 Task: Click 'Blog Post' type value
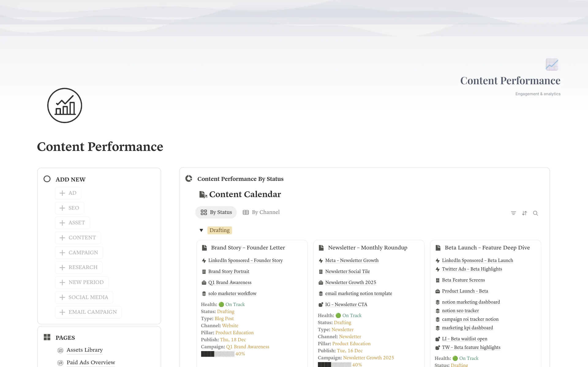click(224, 319)
